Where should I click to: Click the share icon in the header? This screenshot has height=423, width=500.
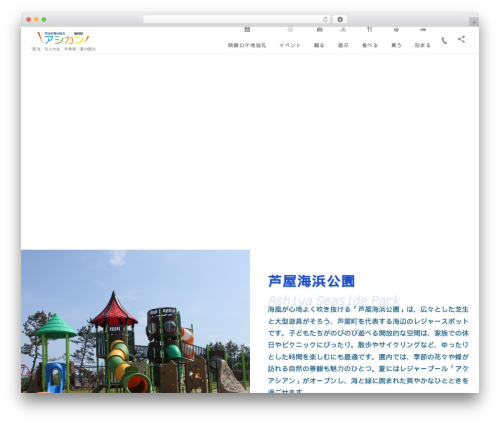click(461, 39)
